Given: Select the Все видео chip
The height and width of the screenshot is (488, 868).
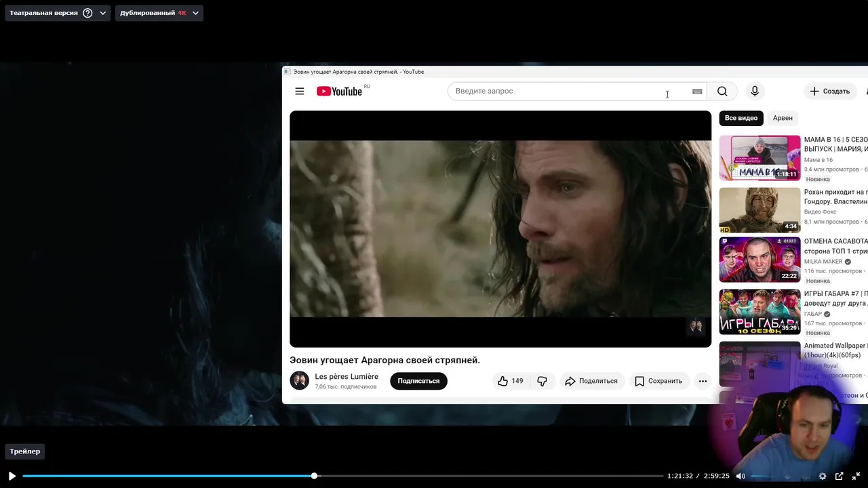Looking at the screenshot, I should pyautogui.click(x=741, y=118).
